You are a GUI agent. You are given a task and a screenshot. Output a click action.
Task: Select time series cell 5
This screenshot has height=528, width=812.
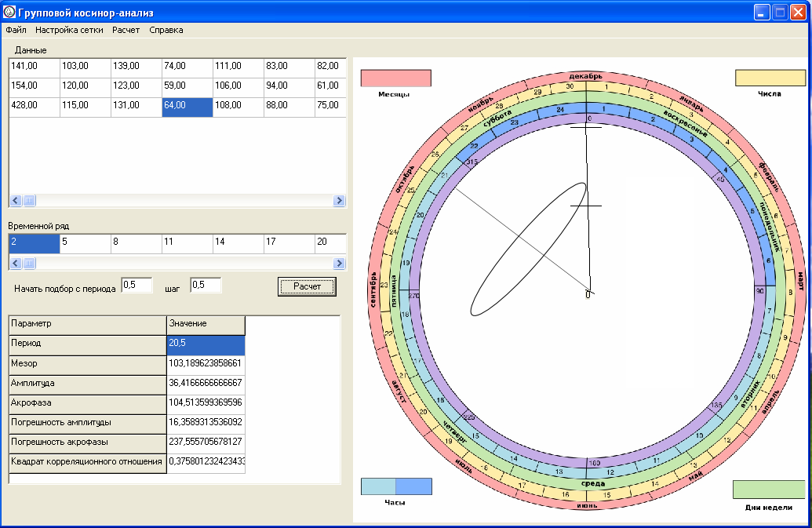tap(86, 244)
